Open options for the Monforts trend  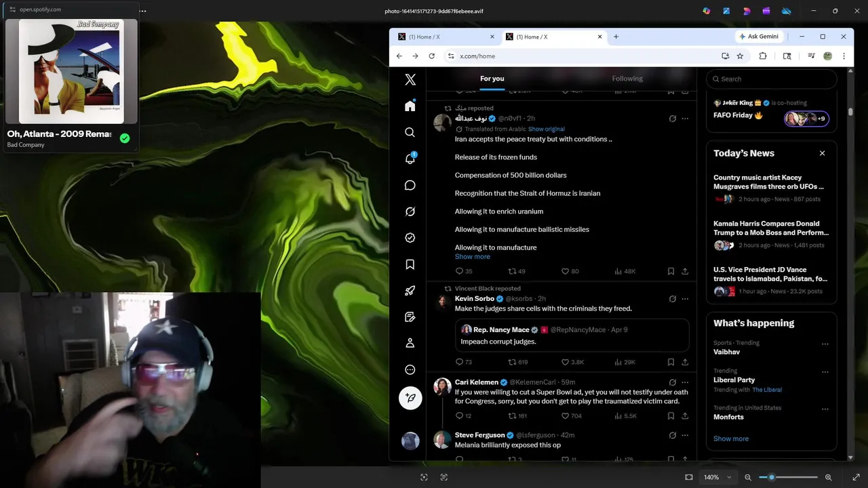[825, 409]
